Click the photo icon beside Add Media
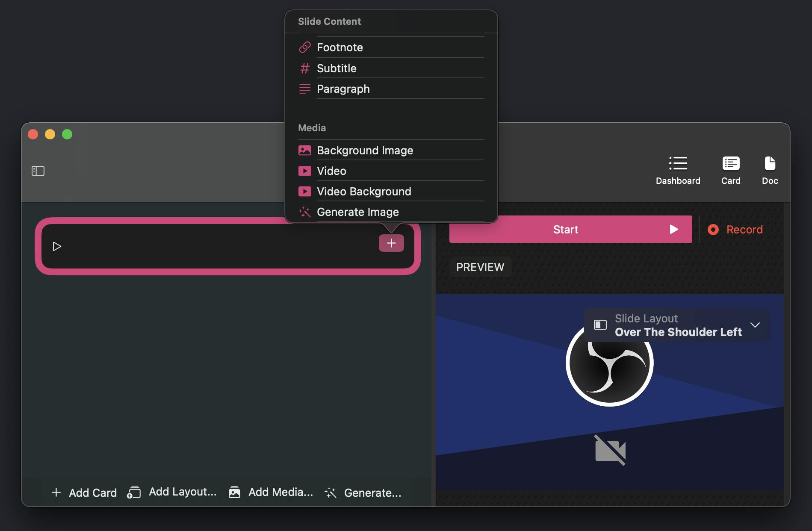Viewport: 812px width, 531px height. [234, 492]
